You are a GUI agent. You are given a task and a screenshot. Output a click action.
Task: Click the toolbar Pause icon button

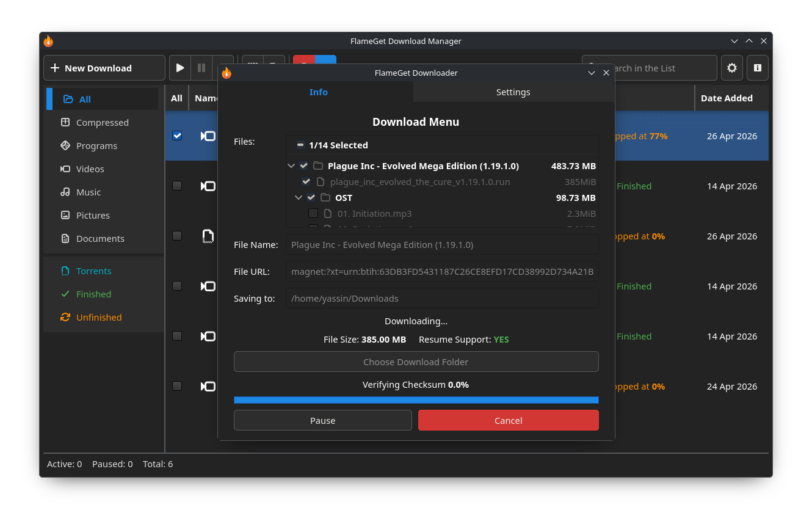point(201,68)
